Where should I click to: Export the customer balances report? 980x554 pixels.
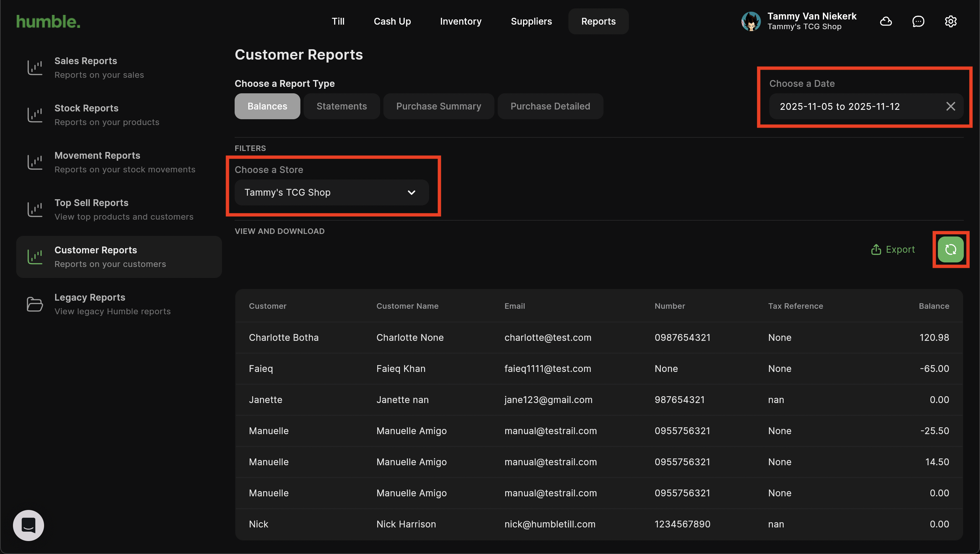[x=892, y=249]
